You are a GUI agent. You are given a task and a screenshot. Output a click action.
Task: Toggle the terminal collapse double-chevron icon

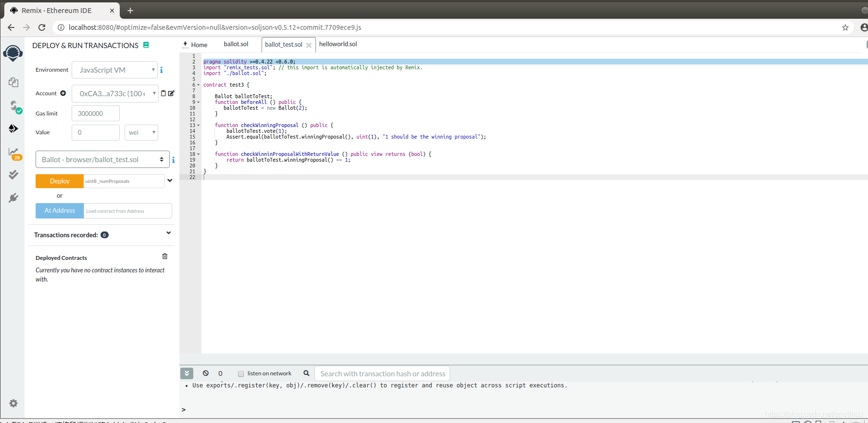pyautogui.click(x=187, y=373)
